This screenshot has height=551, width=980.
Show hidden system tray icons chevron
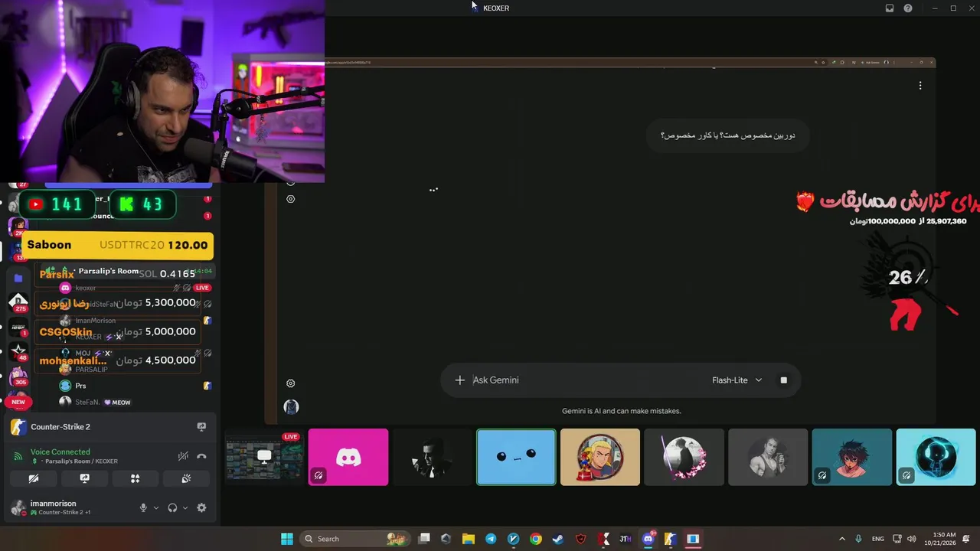point(842,539)
